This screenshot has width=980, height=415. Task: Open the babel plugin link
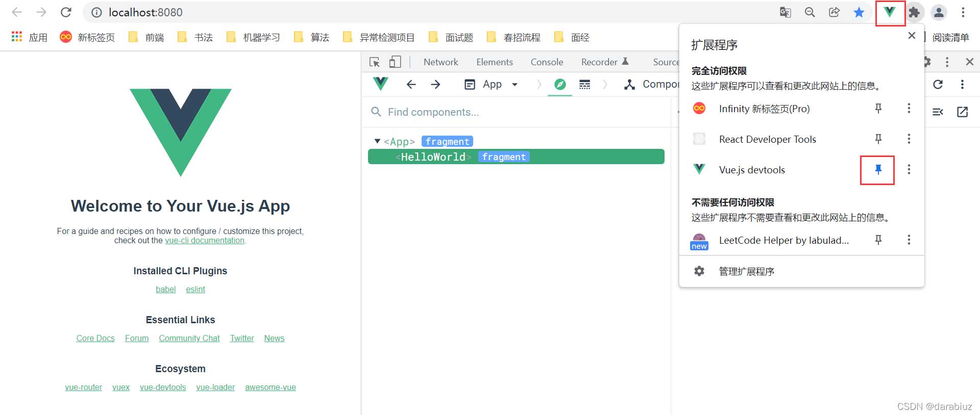(166, 289)
